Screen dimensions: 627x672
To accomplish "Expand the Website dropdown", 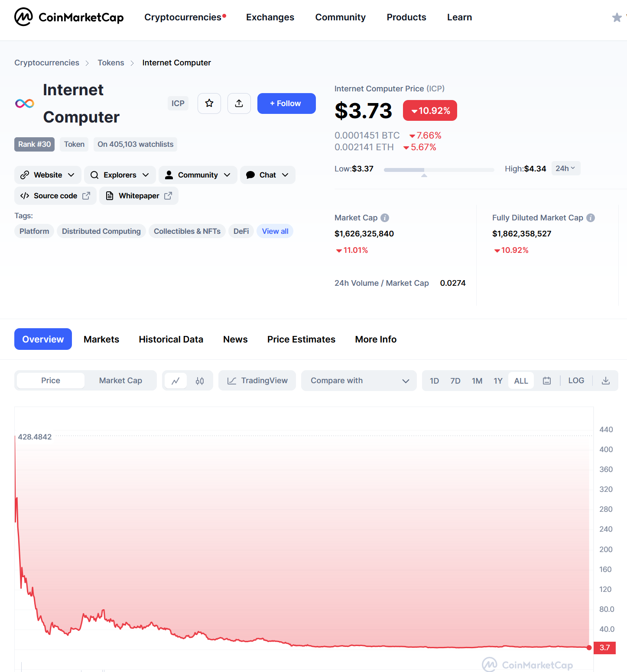I will [x=48, y=175].
